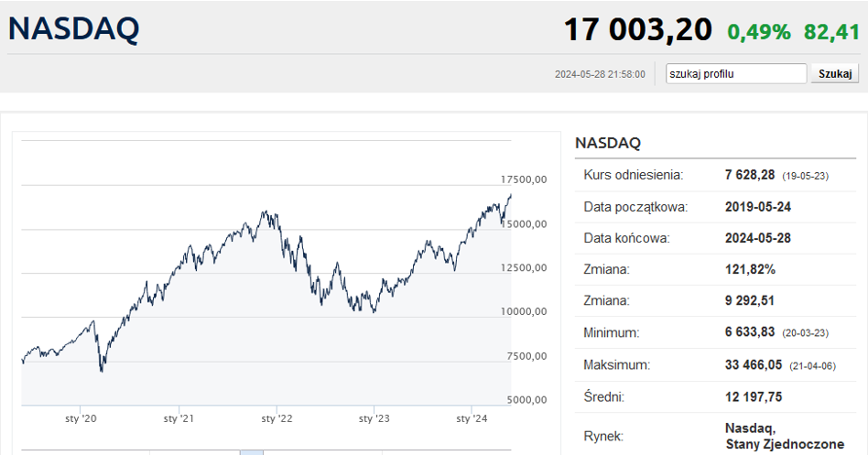Click the large NASDAQ page title
868x455 pixels.
coord(73,29)
